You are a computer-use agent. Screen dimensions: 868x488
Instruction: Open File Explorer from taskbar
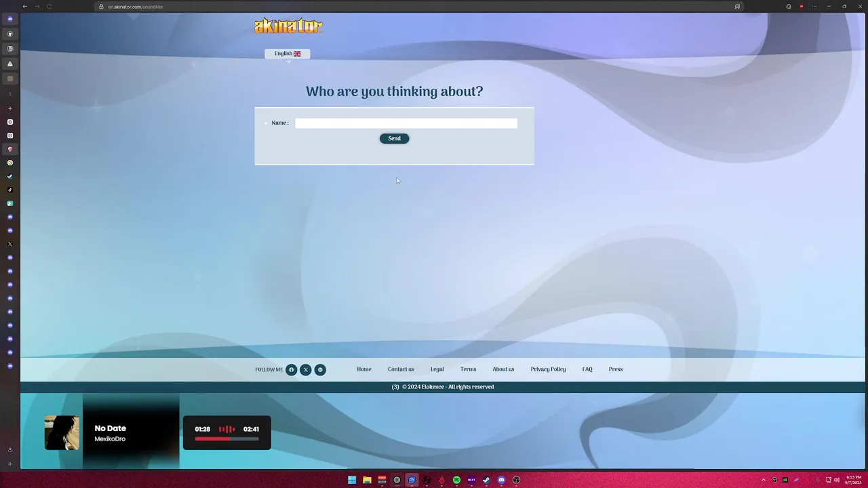click(x=367, y=480)
